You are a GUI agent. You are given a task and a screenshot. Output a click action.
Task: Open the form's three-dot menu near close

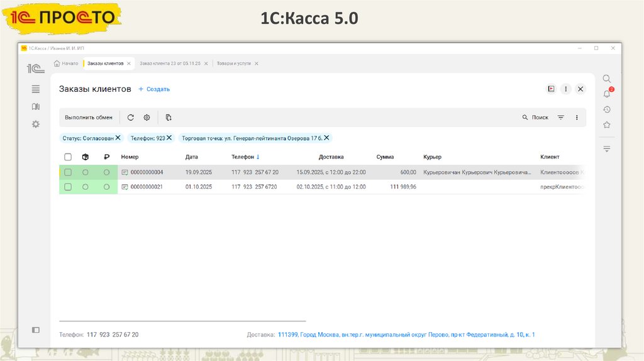(566, 89)
